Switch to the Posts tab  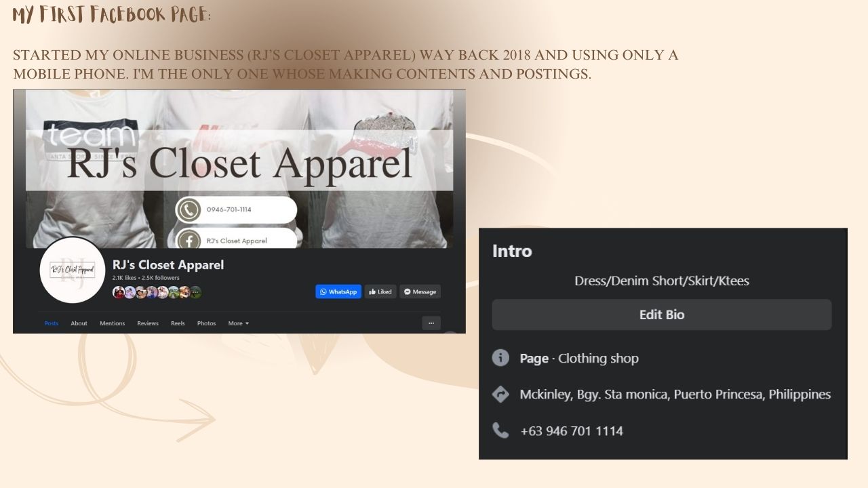coord(52,323)
